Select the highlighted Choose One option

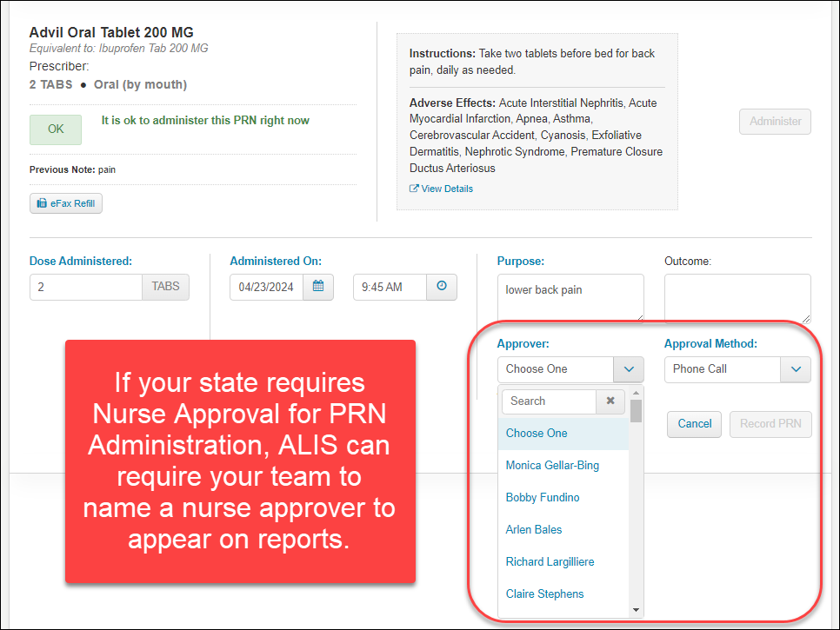click(537, 434)
